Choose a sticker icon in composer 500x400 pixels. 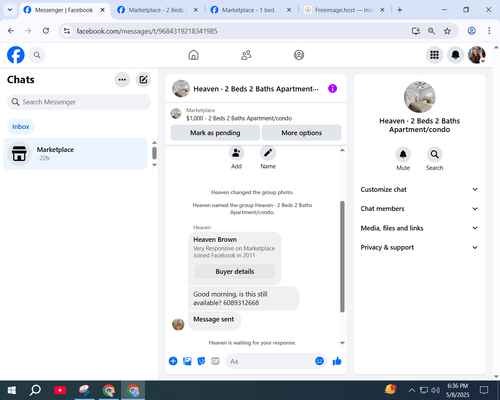pyautogui.click(x=201, y=361)
